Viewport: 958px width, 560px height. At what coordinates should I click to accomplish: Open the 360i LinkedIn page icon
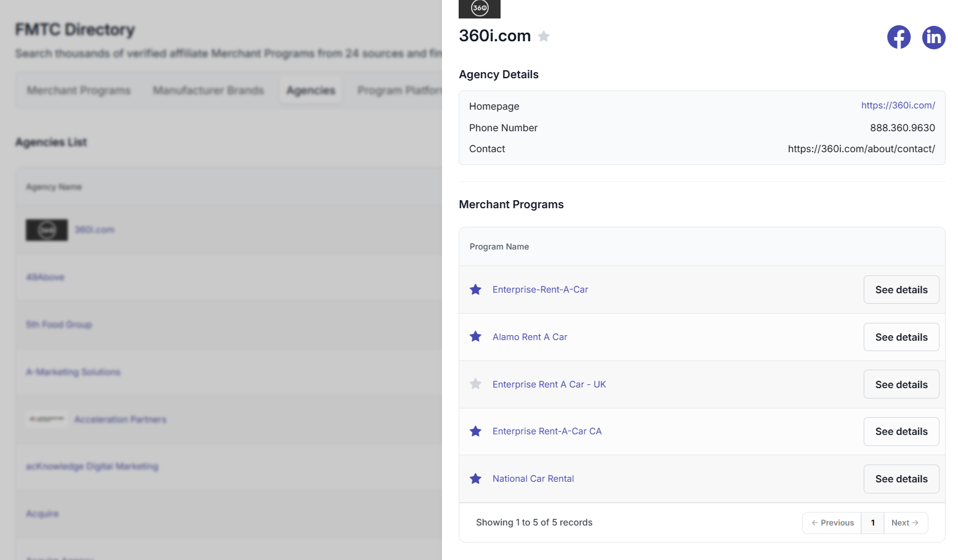tap(933, 38)
